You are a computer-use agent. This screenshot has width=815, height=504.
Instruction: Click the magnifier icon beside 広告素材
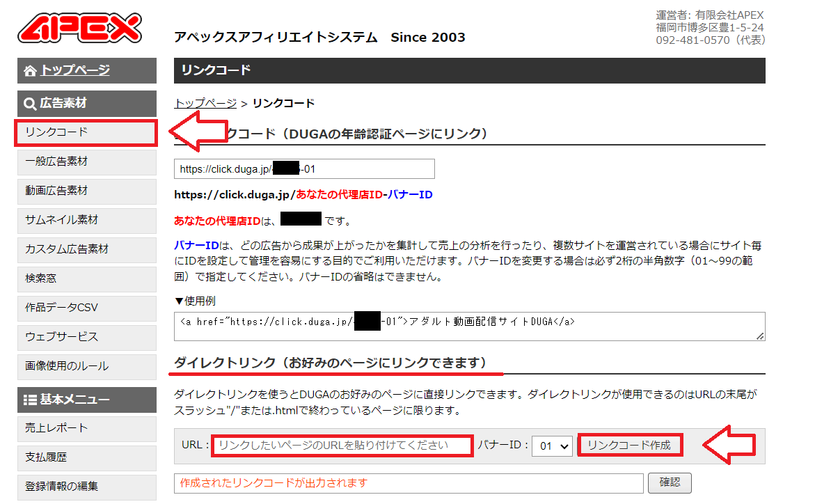[30, 104]
